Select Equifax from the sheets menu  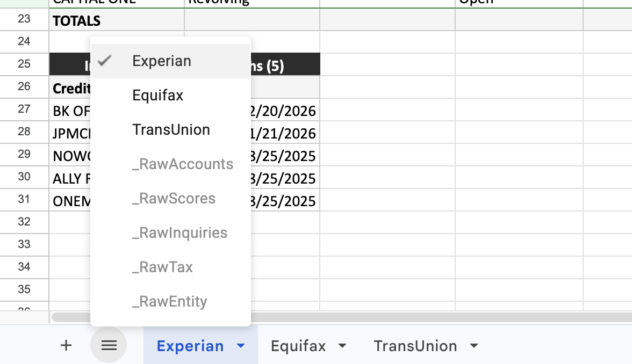tap(157, 95)
